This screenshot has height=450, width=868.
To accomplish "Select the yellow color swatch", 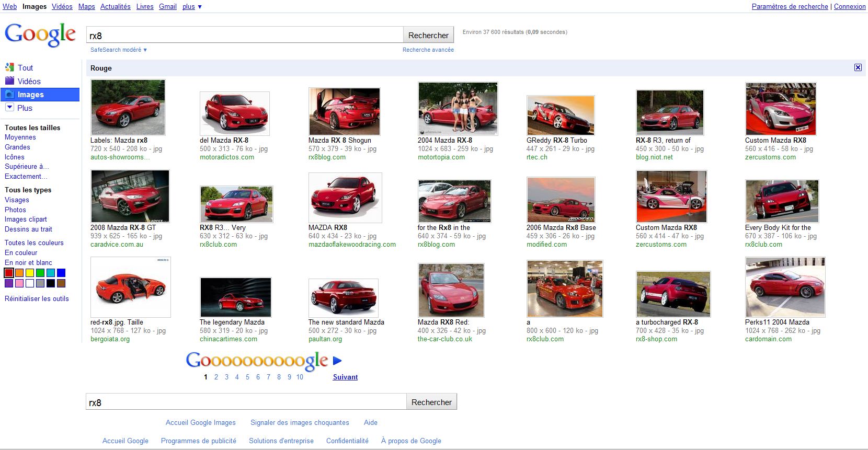I will click(x=30, y=273).
